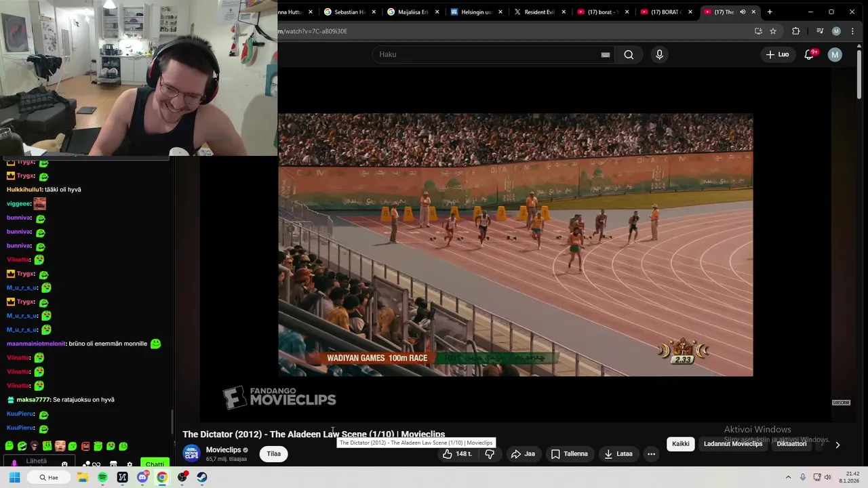Click chat username Hulkkihullu1
The height and width of the screenshot is (488, 868).
24,190
